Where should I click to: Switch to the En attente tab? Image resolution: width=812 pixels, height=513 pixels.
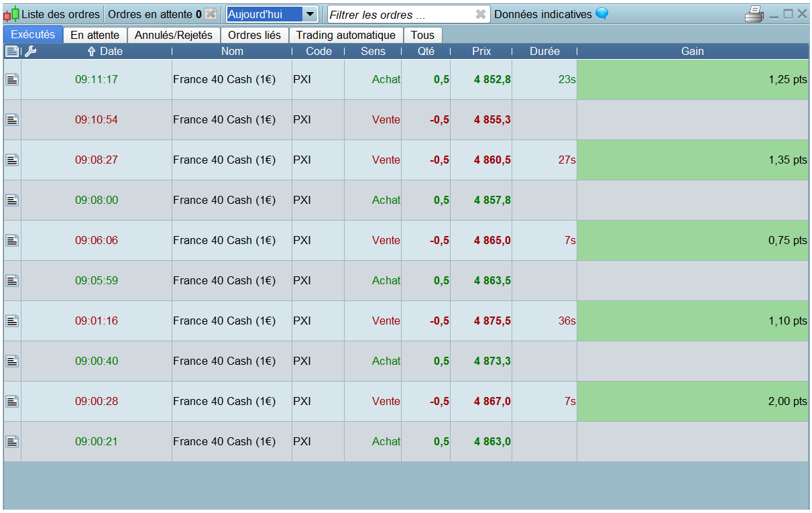click(95, 35)
